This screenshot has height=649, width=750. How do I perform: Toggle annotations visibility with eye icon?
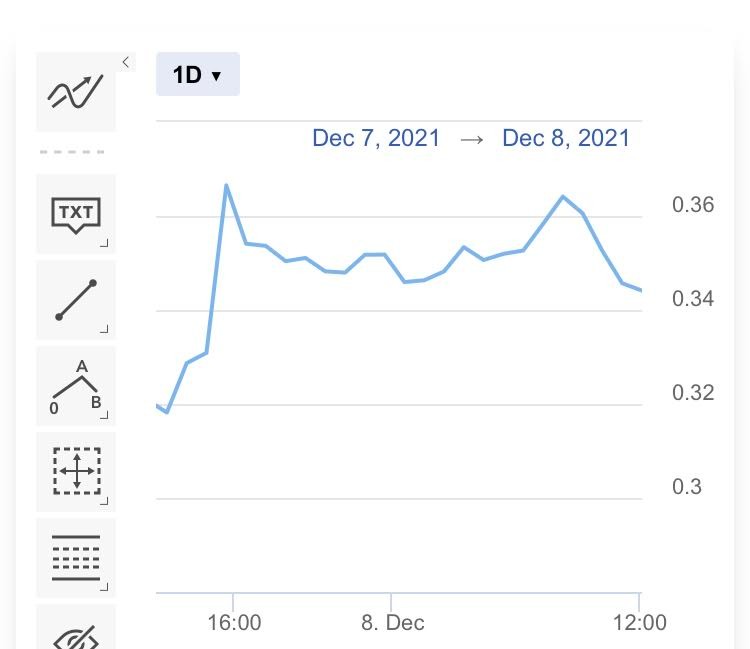pos(76,631)
